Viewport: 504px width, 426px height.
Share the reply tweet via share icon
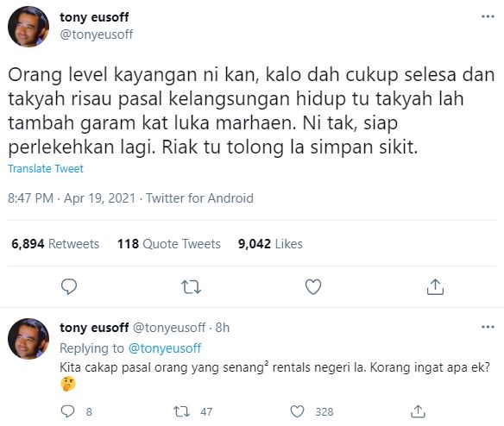pyautogui.click(x=418, y=411)
